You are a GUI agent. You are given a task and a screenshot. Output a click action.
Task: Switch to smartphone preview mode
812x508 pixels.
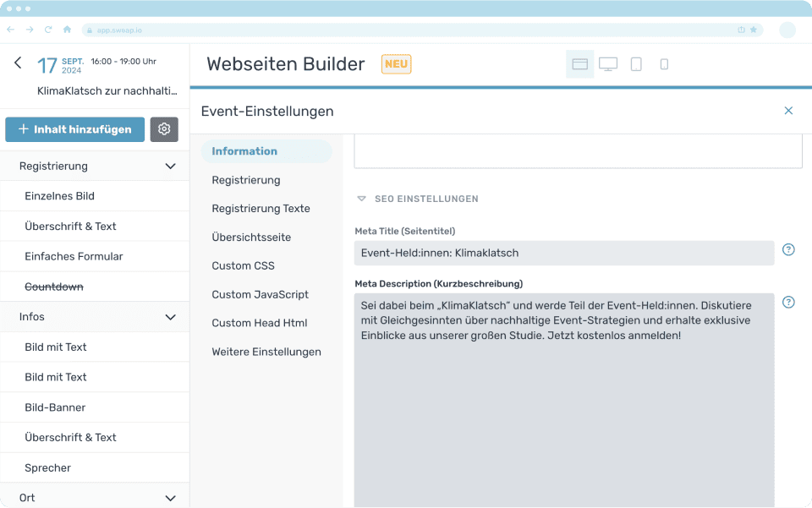pyautogui.click(x=664, y=64)
